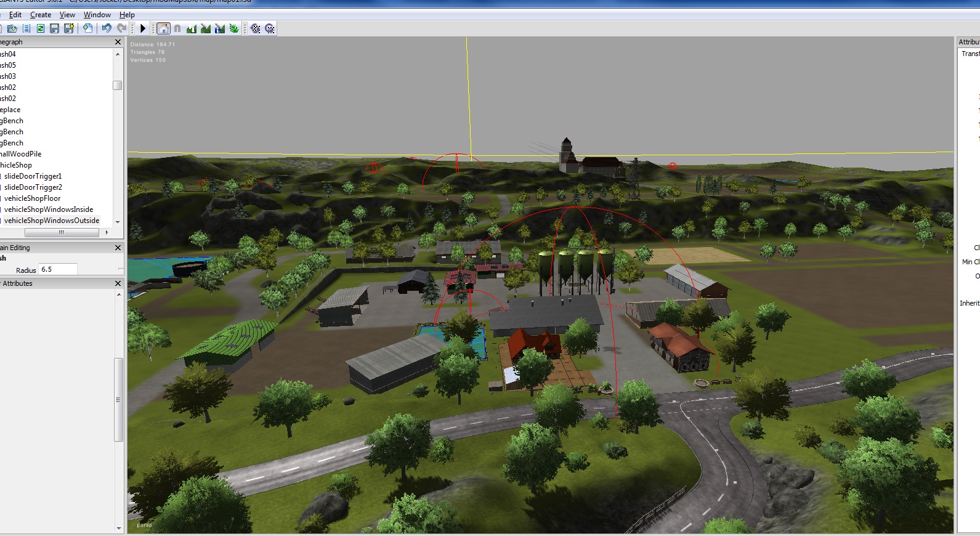Image resolution: width=980 pixels, height=536 pixels.
Task: Select the smallWoodPile scenegraph row
Action: [x=20, y=154]
